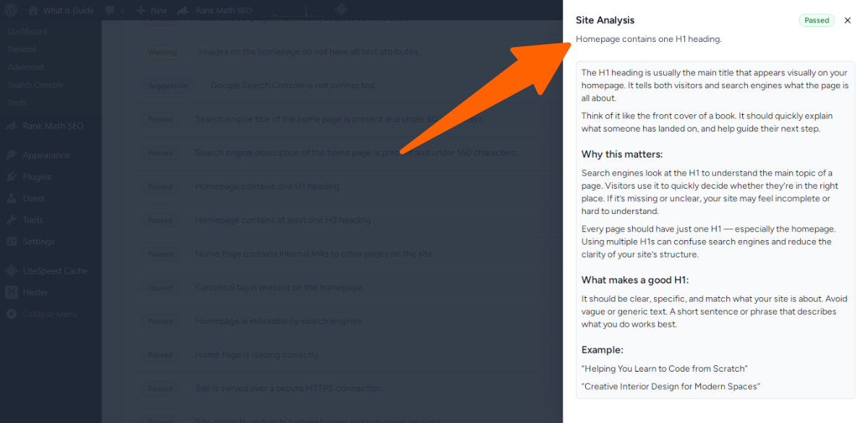The height and width of the screenshot is (423, 868).
Task: Click example 'Creative Interior Design for Modern Spaces'
Action: [x=671, y=387]
